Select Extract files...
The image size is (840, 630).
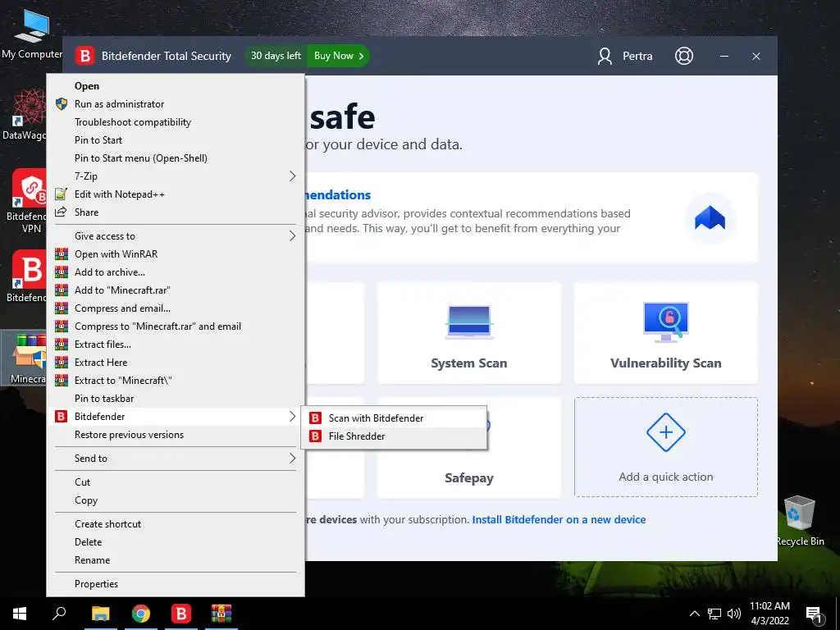click(176, 345)
